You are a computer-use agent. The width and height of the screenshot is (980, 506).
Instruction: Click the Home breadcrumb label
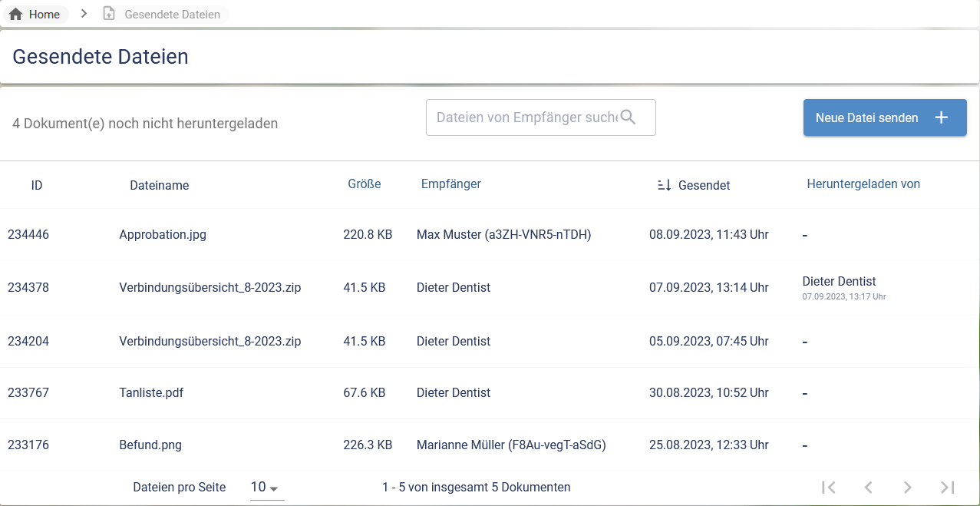coord(45,15)
